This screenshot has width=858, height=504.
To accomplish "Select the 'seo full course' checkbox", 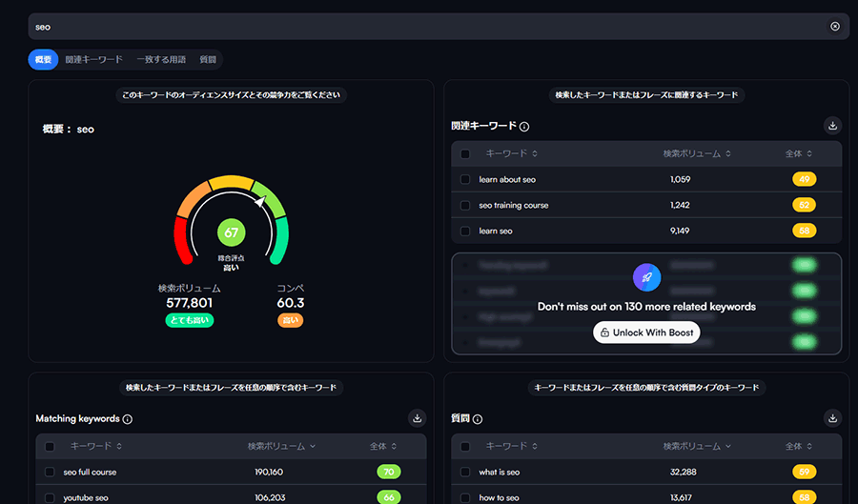I will 50,472.
